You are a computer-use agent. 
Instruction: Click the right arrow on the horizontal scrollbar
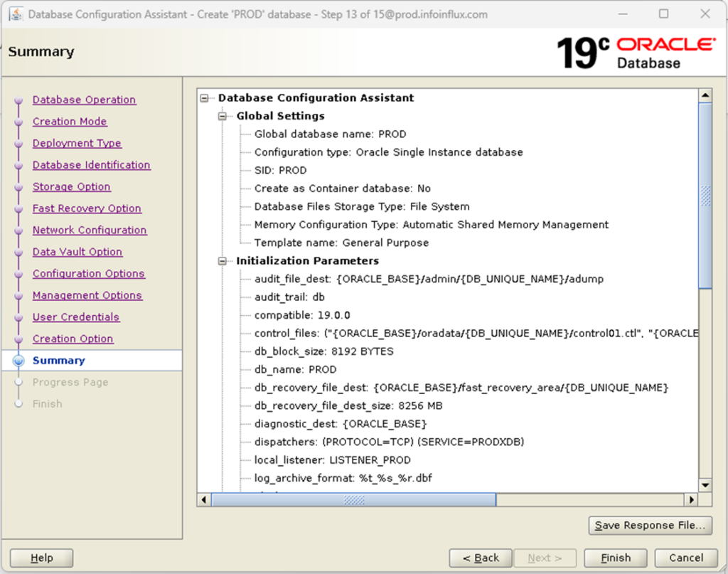[x=691, y=499]
